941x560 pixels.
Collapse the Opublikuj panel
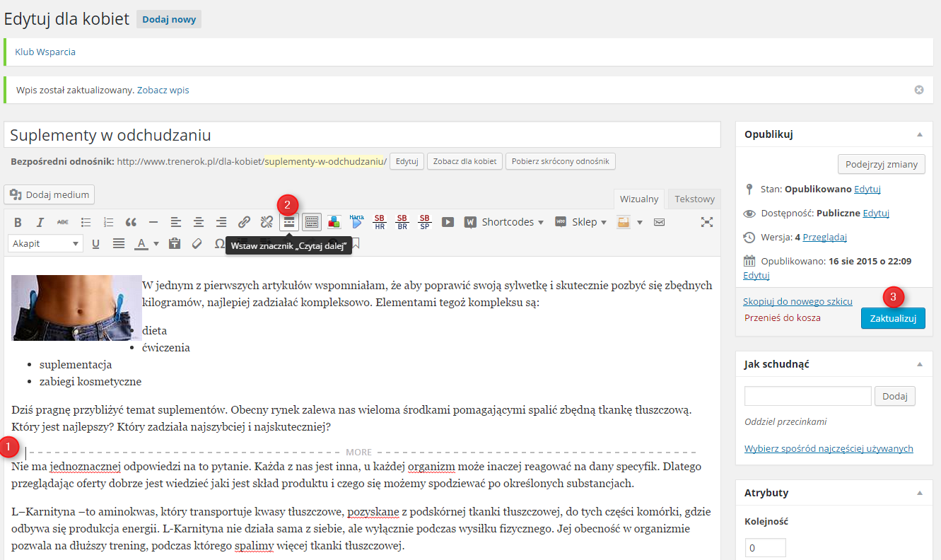tap(920, 134)
